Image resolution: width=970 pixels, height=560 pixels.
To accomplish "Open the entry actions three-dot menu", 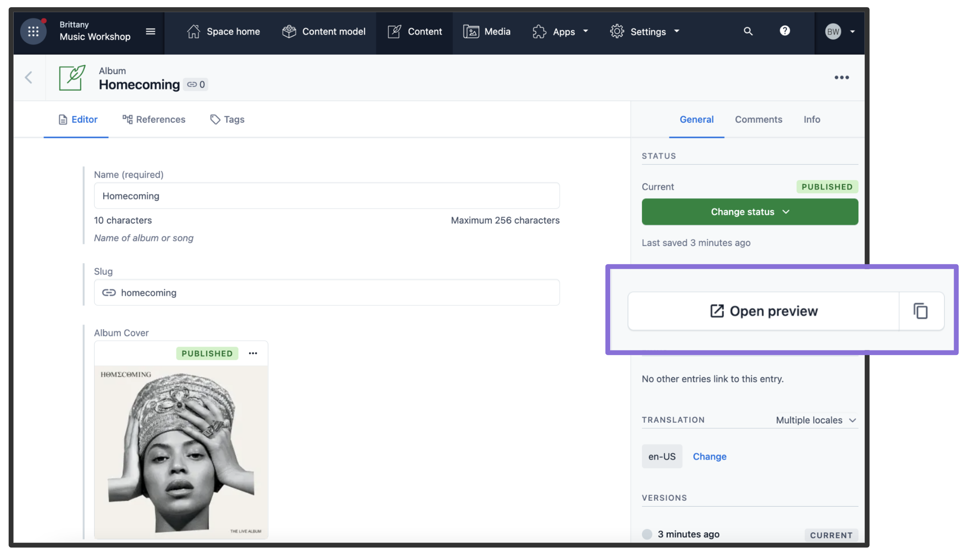I will point(841,77).
